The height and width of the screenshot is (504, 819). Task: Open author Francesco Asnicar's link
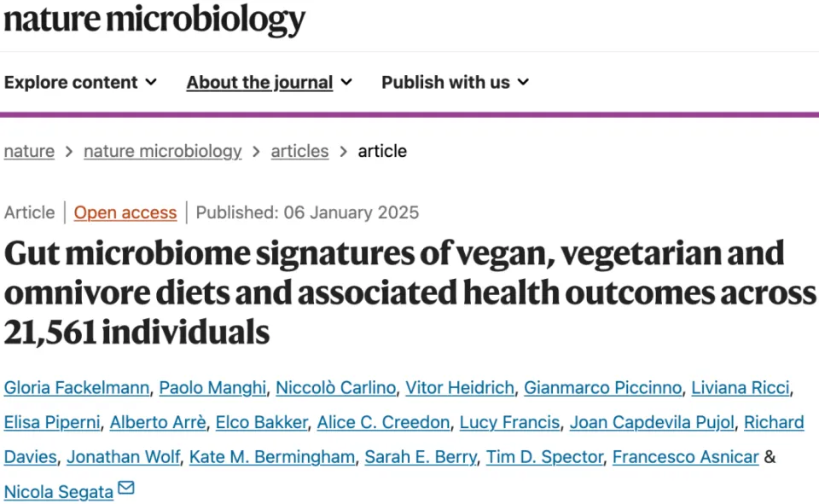click(685, 457)
